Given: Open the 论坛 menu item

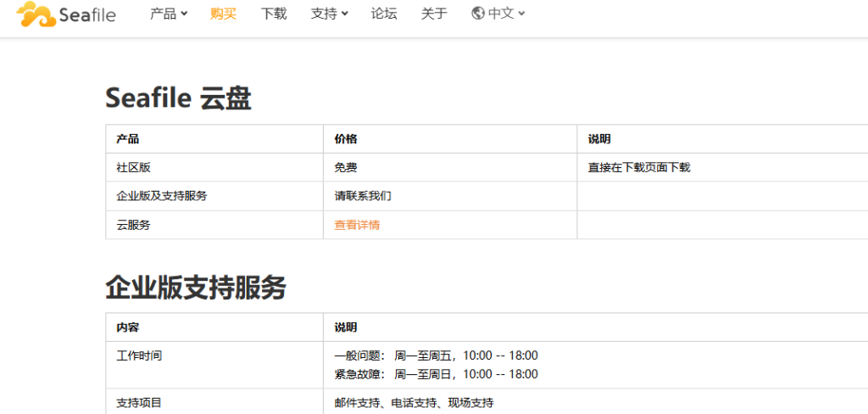Looking at the screenshot, I should tap(384, 14).
